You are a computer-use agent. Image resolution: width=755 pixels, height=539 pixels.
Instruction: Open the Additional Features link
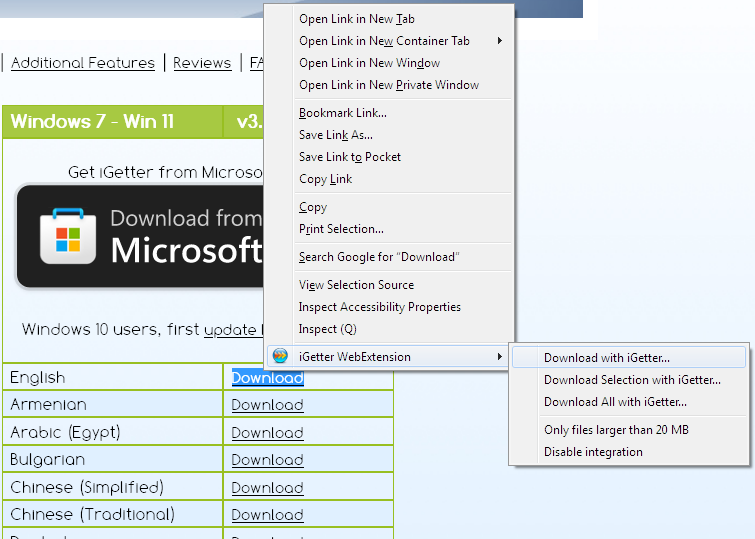click(83, 63)
